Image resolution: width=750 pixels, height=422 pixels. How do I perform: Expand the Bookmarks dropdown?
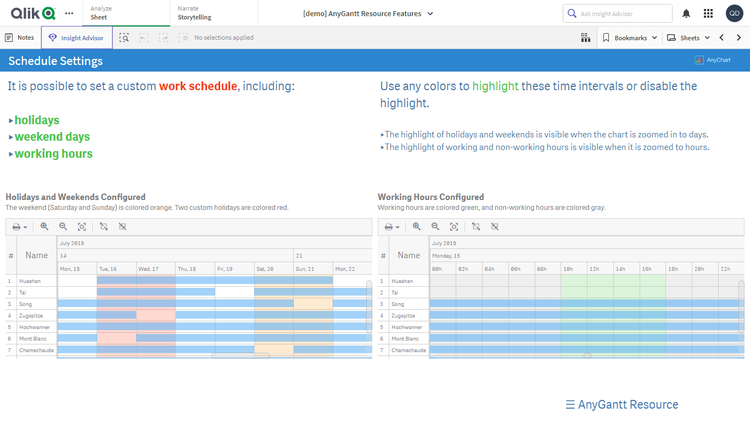coord(630,37)
